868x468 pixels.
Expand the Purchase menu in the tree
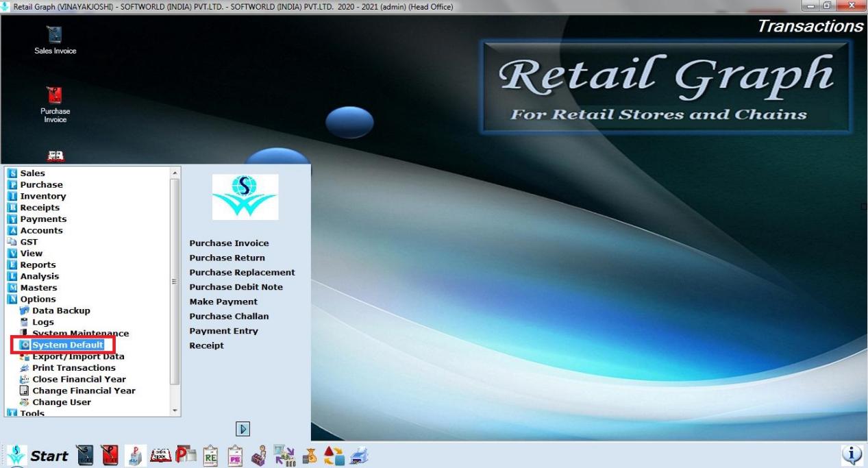41,185
